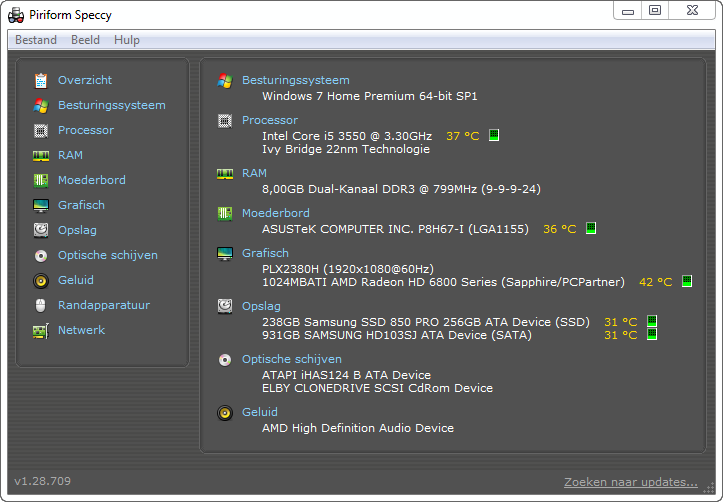Click Geluid heading in summary panel
This screenshot has height=502, width=723.
260,412
